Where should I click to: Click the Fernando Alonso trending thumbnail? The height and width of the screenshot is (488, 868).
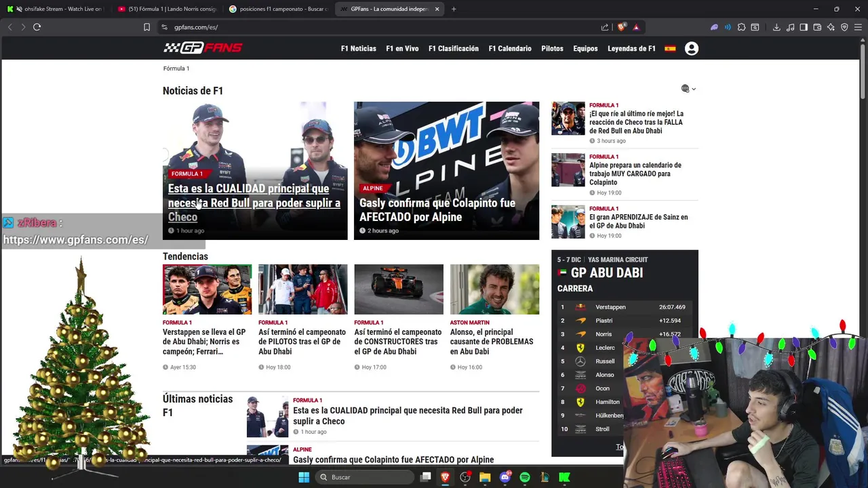494,289
